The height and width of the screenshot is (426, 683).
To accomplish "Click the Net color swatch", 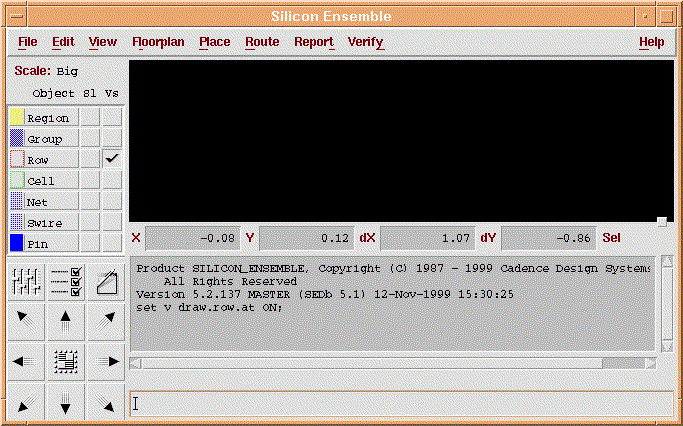I will [17, 201].
